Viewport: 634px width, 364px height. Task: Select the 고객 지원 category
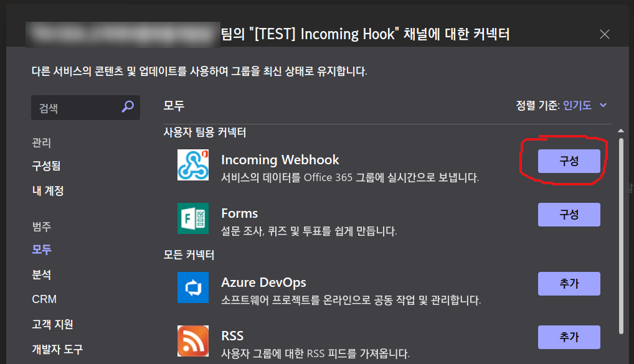click(52, 324)
